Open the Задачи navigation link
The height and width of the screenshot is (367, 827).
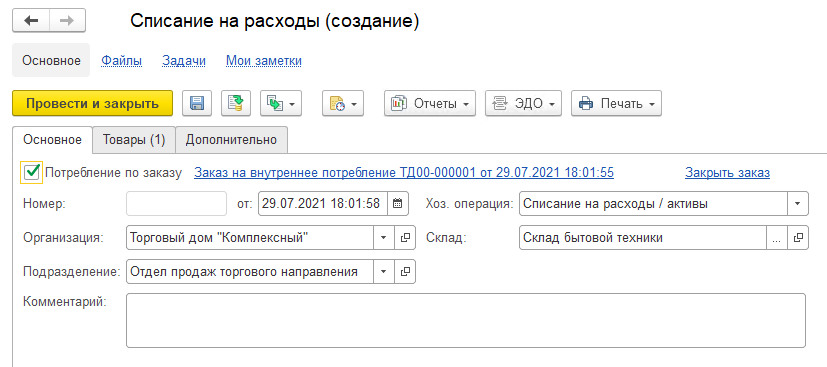pyautogui.click(x=184, y=61)
